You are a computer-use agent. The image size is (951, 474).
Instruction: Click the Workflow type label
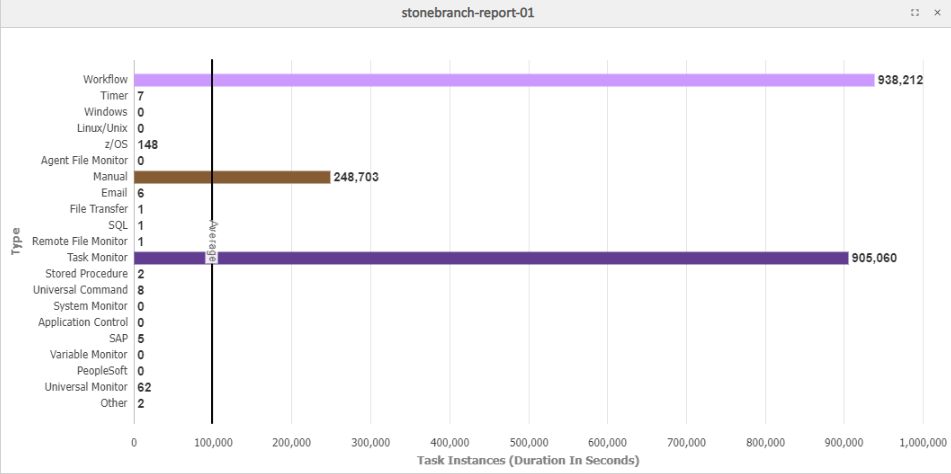[105, 79]
